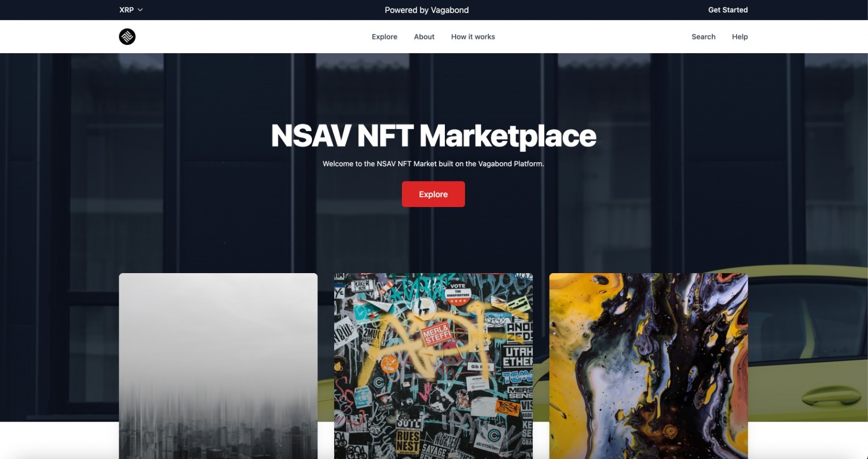Open the How it works page

click(x=473, y=37)
